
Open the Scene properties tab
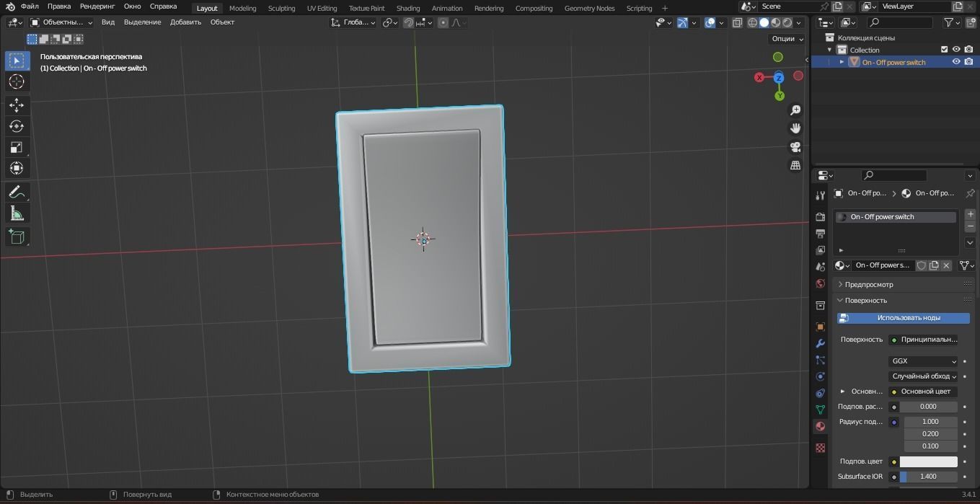[820, 267]
